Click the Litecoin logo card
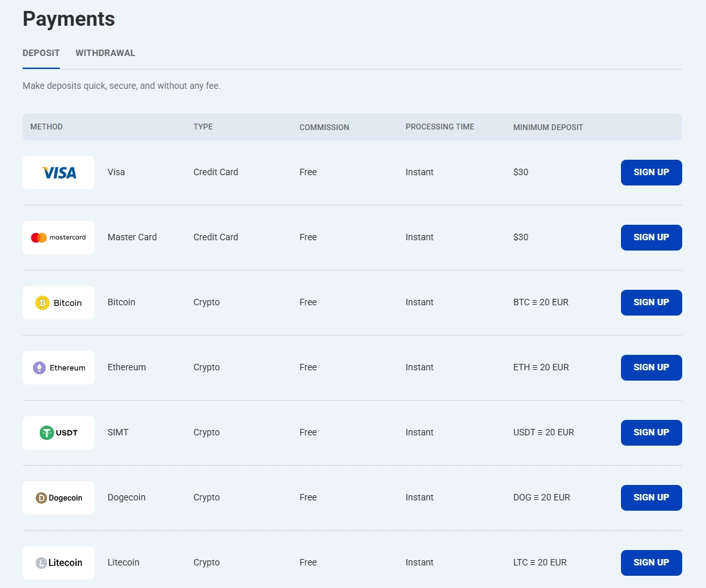 coord(59,563)
